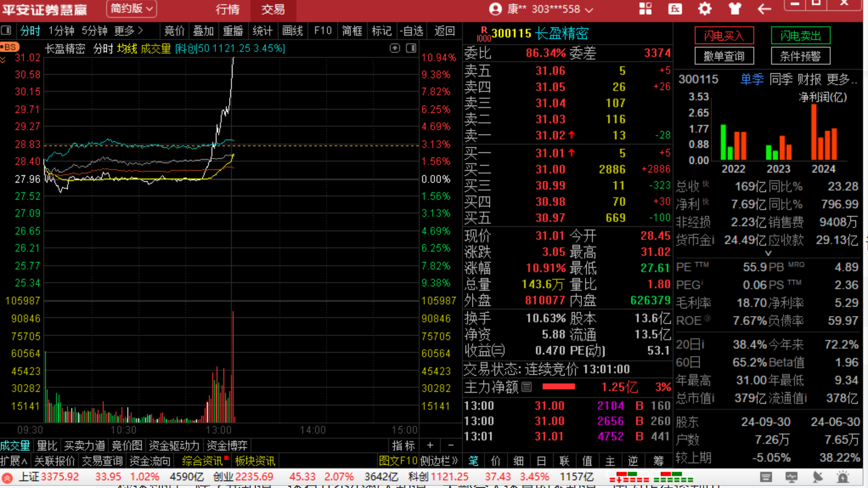Viewport: 868px width, 488px height.
Task: Open 统计 statistics tool
Action: (262, 31)
